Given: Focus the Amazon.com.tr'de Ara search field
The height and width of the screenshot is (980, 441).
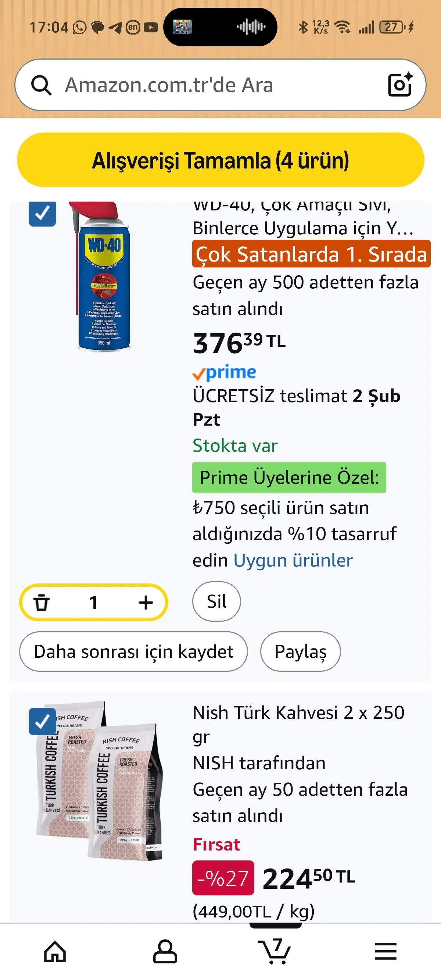Looking at the screenshot, I should pos(213,85).
